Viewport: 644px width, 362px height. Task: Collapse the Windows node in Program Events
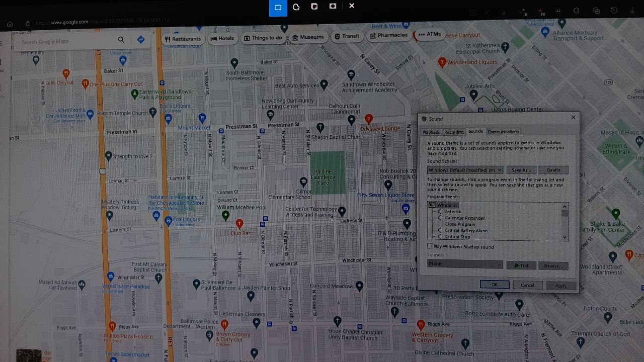pyautogui.click(x=432, y=205)
